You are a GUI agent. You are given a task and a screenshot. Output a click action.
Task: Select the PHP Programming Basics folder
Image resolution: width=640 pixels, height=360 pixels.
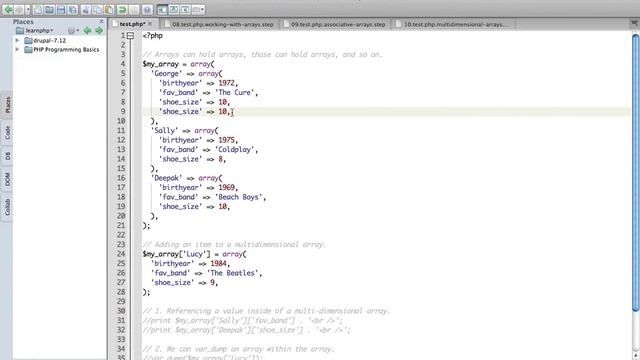pyautogui.click(x=62, y=49)
